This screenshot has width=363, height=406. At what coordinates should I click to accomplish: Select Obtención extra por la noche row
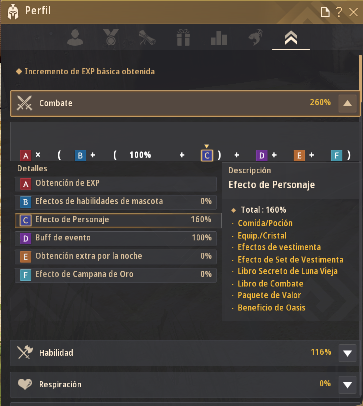coord(116,256)
